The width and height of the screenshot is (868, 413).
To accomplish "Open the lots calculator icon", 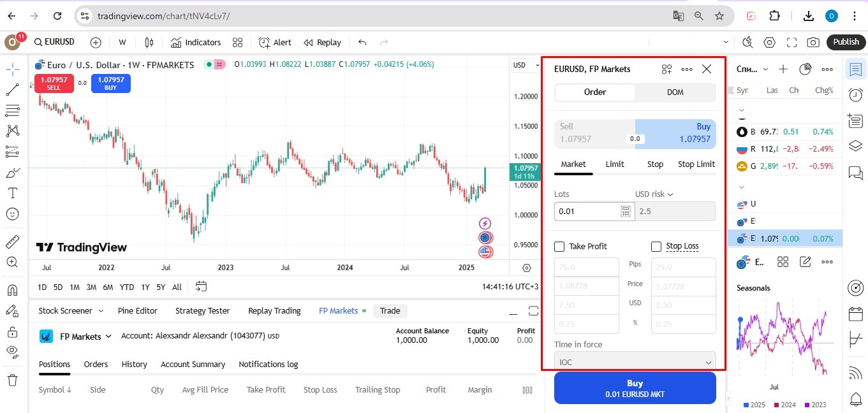I will coord(626,211).
